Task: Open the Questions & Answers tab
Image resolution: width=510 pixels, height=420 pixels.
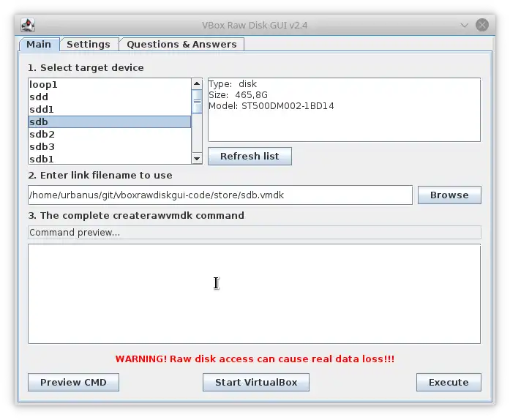Action: click(x=181, y=44)
